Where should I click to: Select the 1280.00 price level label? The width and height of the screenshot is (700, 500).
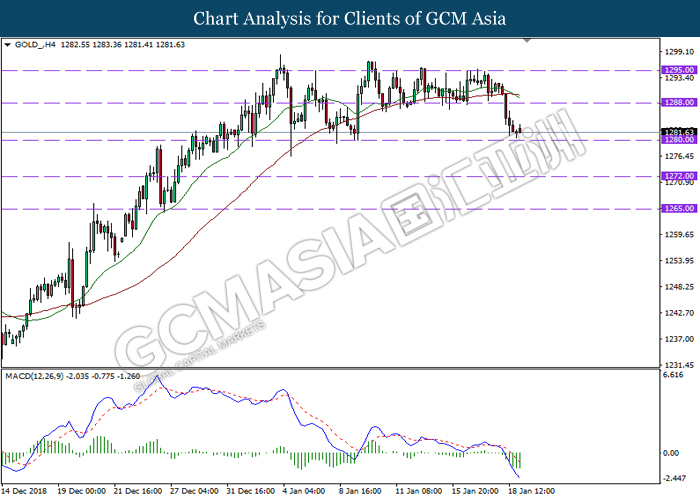679,140
